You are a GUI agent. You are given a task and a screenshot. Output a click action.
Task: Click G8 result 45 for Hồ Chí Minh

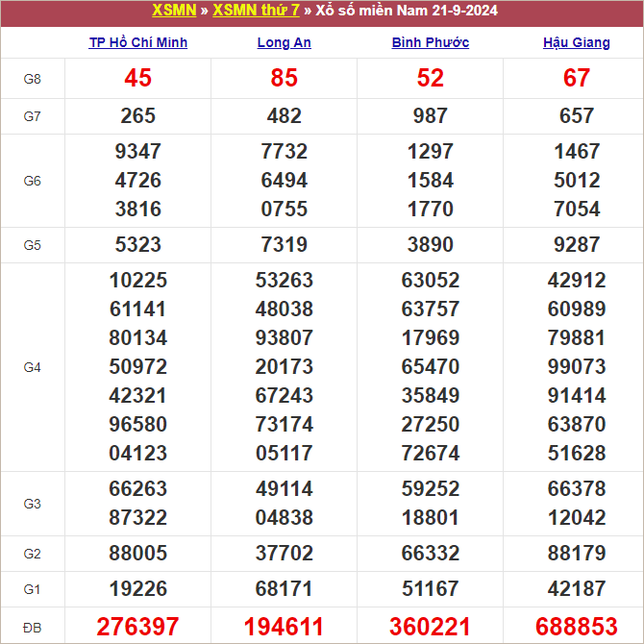[x=138, y=78]
